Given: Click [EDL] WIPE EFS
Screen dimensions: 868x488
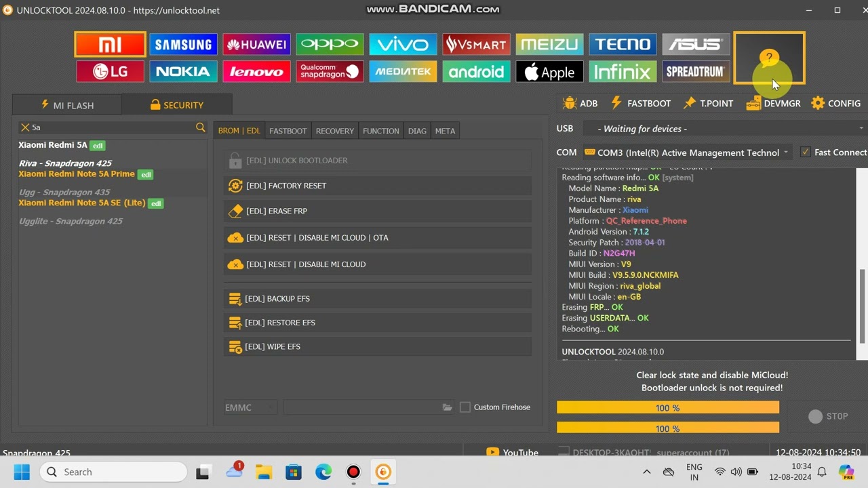Looking at the screenshot, I should (377, 346).
